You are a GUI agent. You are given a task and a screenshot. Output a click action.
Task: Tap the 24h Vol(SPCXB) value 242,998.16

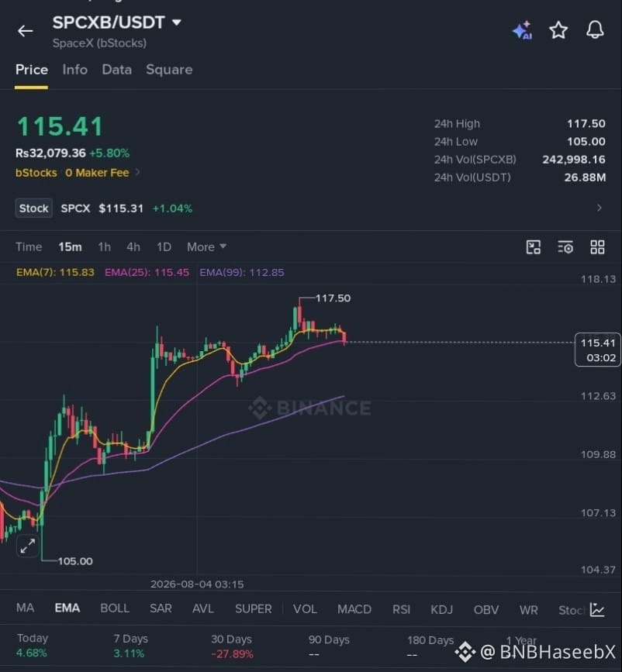click(x=574, y=160)
